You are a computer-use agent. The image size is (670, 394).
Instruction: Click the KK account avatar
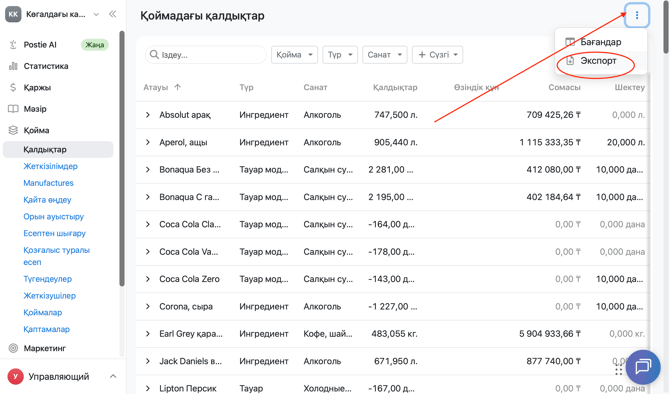pyautogui.click(x=13, y=14)
